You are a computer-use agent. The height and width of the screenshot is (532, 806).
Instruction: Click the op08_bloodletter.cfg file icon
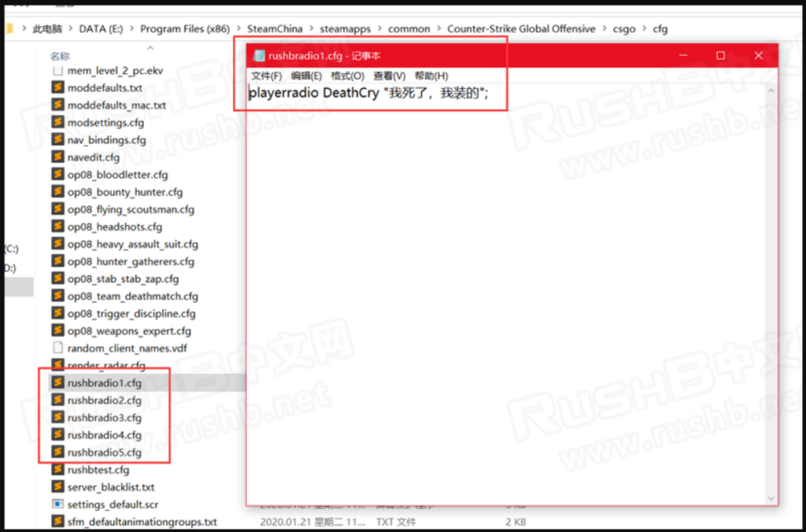click(57, 175)
